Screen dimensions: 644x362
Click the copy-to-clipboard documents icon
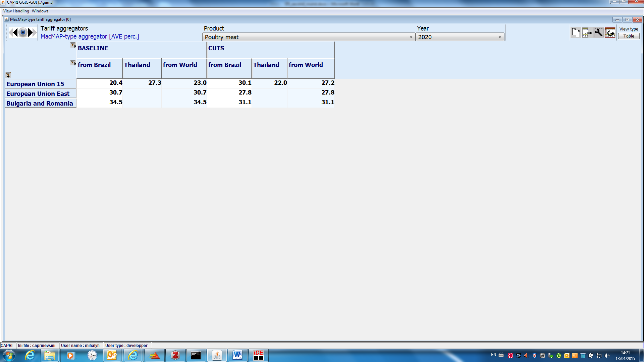pos(576,33)
